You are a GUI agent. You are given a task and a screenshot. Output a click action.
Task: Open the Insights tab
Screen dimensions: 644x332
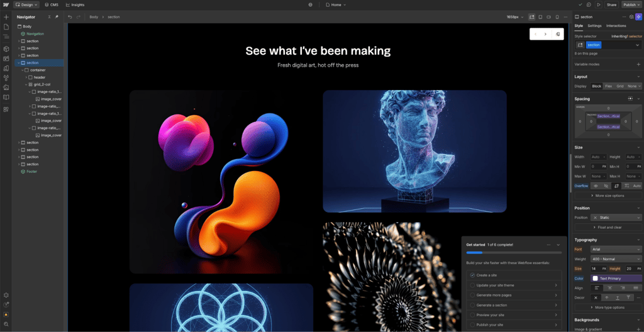point(75,5)
